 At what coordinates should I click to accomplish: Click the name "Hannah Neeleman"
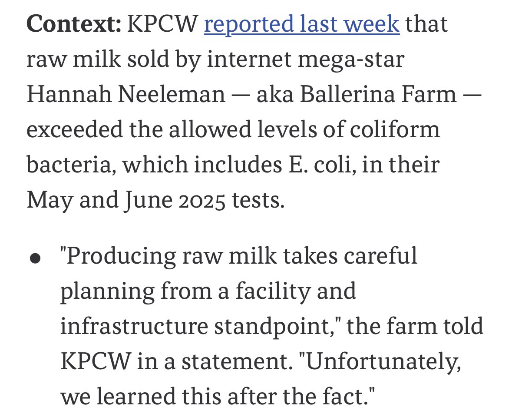pos(126,94)
